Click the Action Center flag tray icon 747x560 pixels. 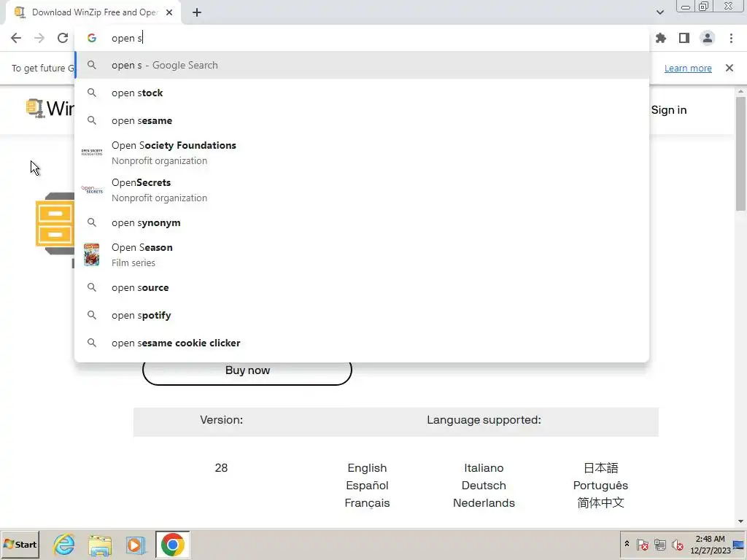642,544
